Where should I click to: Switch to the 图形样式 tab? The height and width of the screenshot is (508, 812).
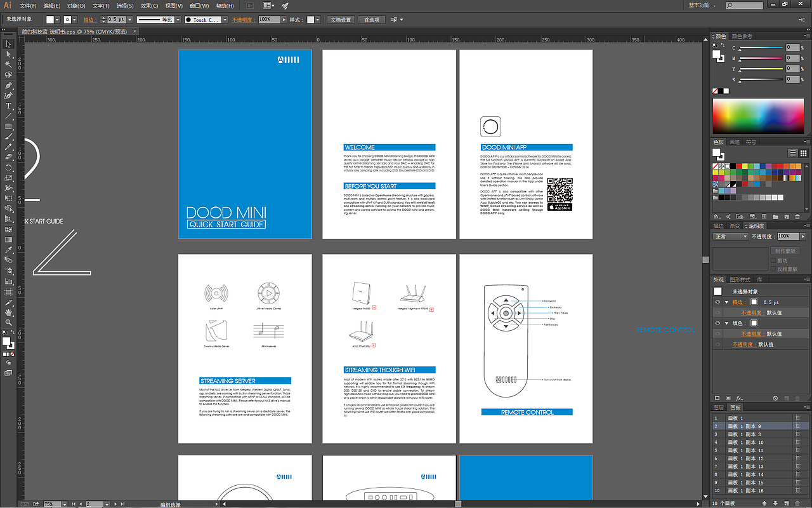(740, 279)
